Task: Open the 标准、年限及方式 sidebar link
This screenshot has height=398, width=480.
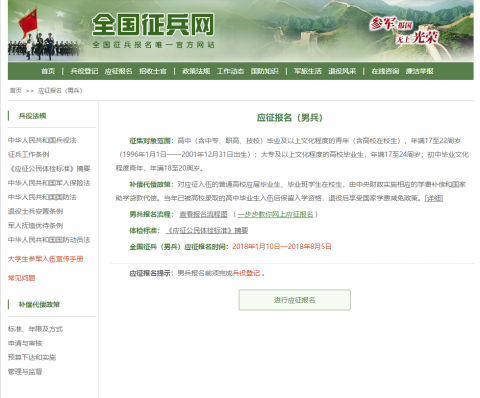Action: 35,329
